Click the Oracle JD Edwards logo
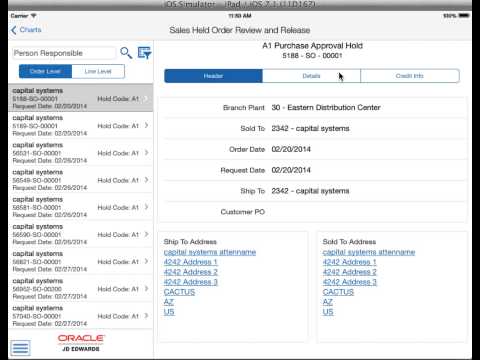Image resolution: width=480 pixels, height=360 pixels. [x=81, y=343]
